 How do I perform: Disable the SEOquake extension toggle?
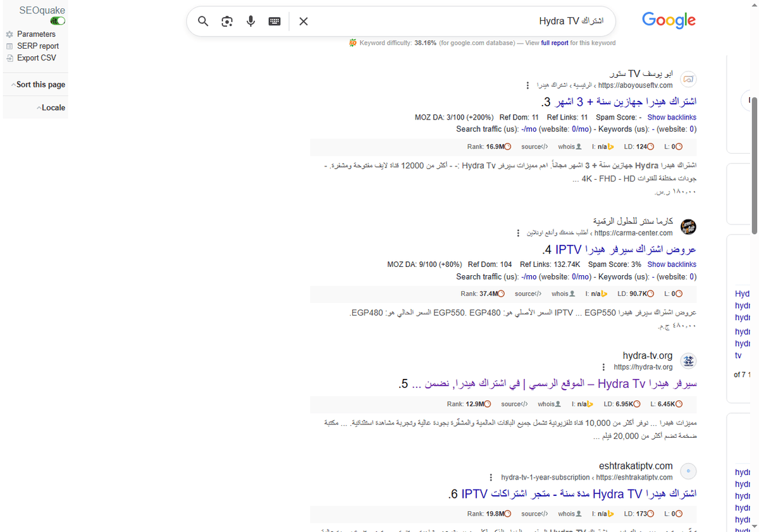point(57,20)
